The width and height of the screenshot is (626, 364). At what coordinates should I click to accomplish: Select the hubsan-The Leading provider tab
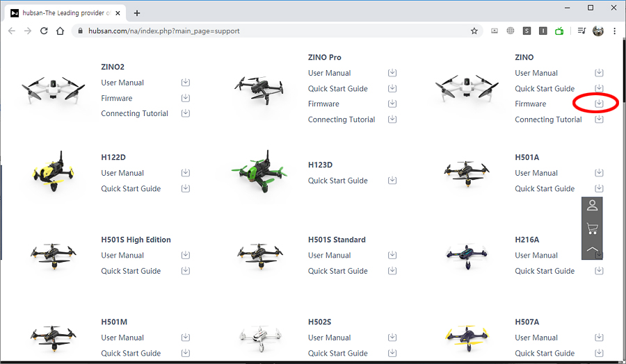[x=66, y=13]
